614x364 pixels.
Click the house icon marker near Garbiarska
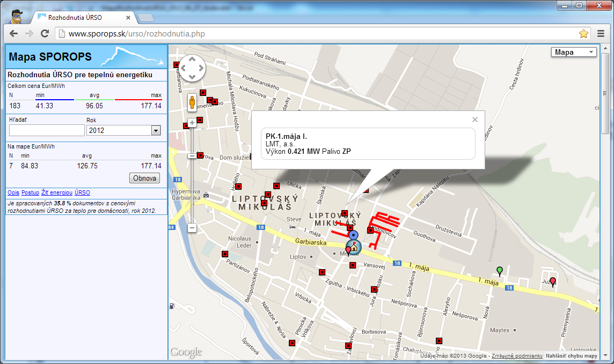tap(354, 247)
